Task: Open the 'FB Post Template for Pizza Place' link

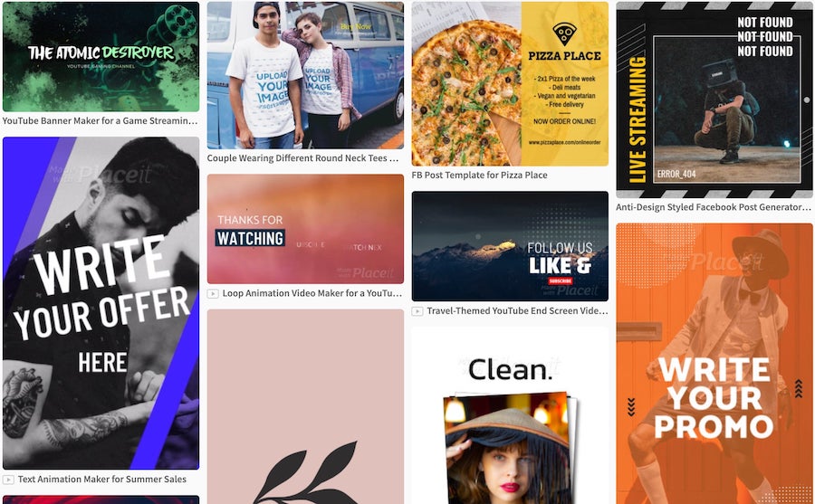Action: (479, 176)
